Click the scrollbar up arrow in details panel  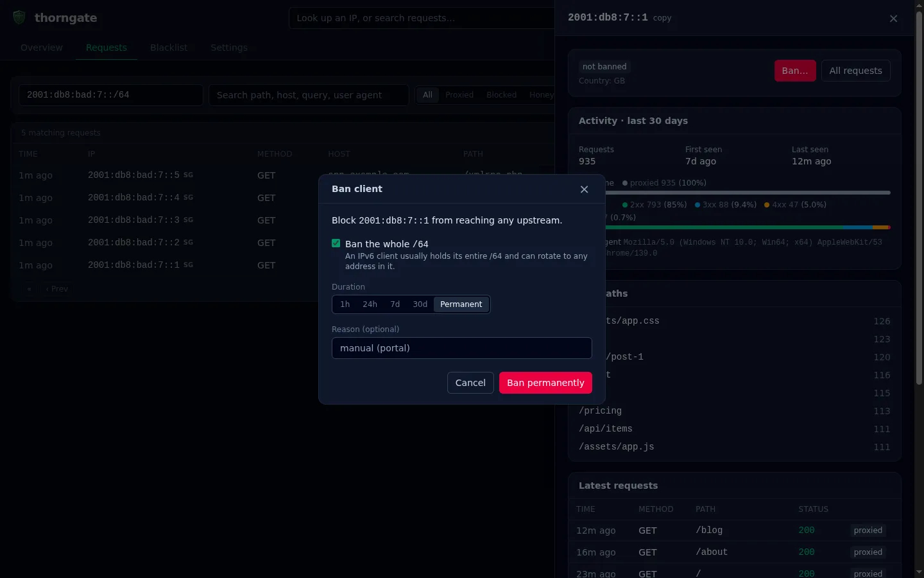click(919, 5)
